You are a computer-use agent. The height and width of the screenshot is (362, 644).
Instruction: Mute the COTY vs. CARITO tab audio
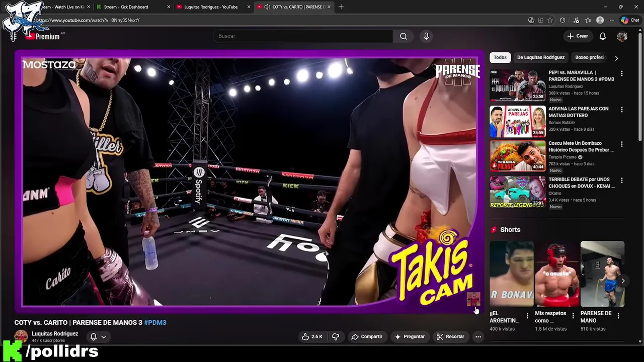click(x=267, y=7)
